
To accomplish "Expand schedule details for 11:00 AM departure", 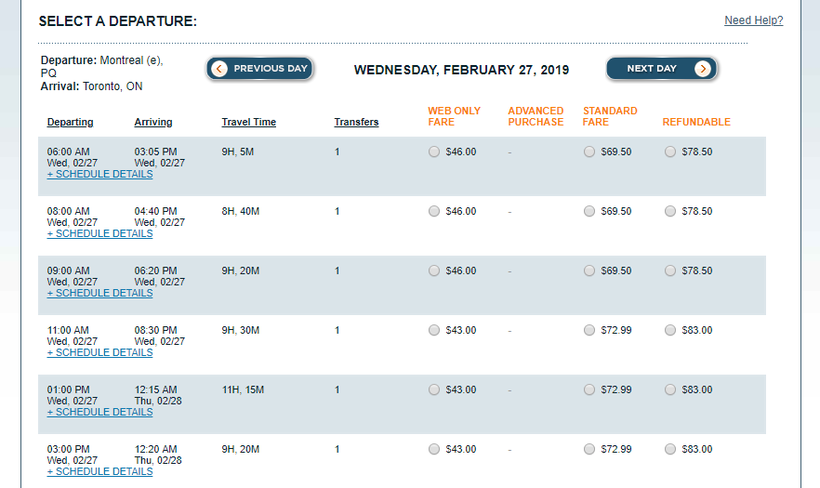I will tap(100, 353).
